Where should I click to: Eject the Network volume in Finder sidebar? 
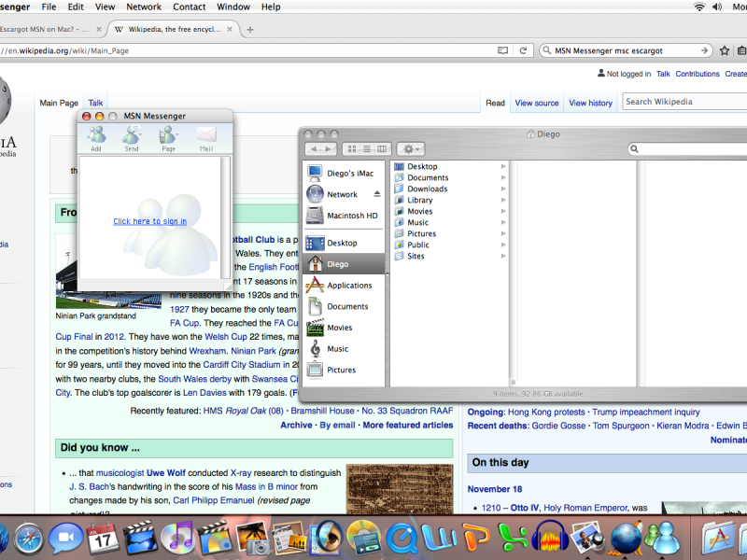point(377,194)
